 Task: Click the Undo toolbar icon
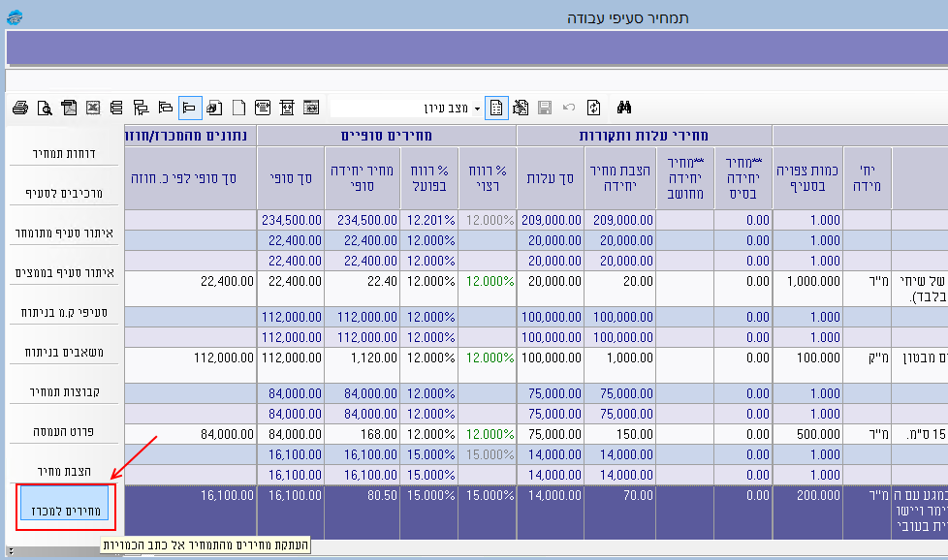(569, 108)
